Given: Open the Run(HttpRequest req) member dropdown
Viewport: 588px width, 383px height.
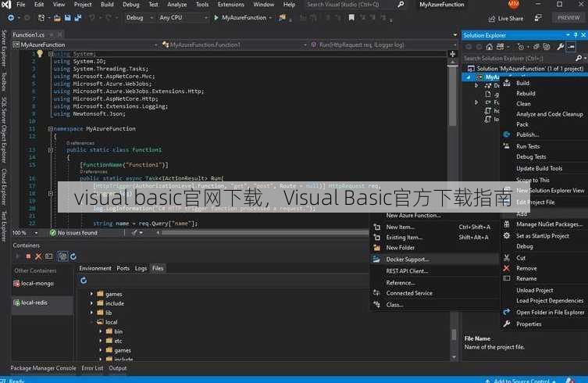Looking at the screenshot, I should click(x=384, y=45).
